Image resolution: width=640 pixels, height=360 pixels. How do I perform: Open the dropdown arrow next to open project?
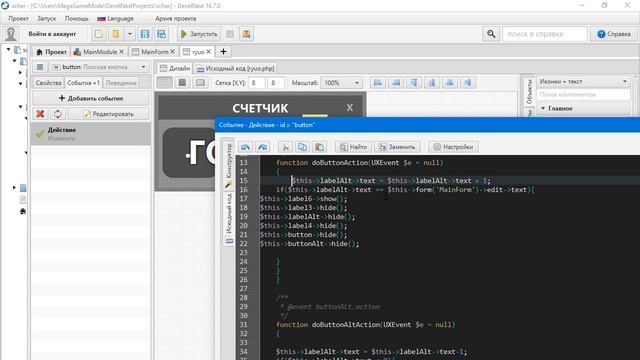(x=130, y=34)
